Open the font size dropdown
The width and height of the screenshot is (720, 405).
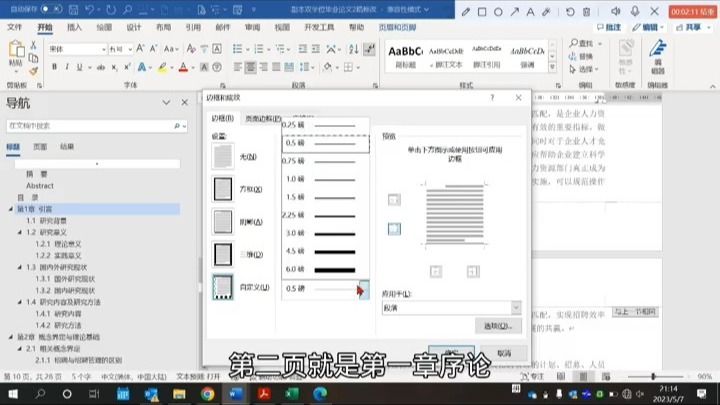pyautogui.click(x=130, y=49)
